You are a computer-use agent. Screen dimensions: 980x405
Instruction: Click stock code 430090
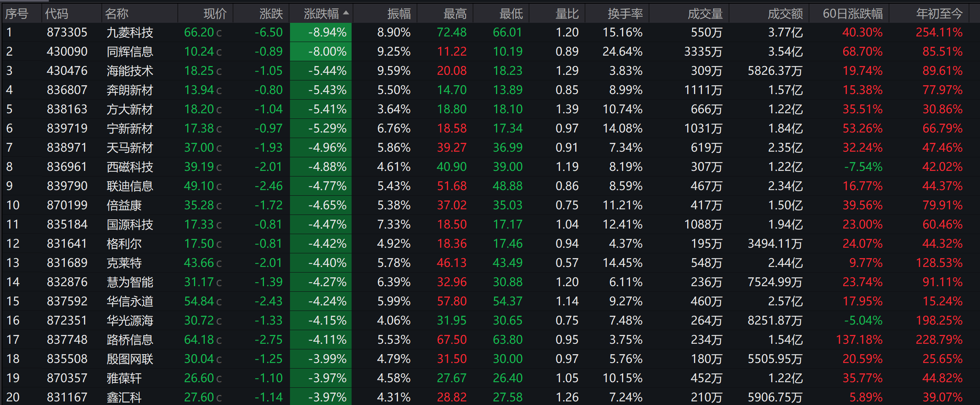coord(67,52)
